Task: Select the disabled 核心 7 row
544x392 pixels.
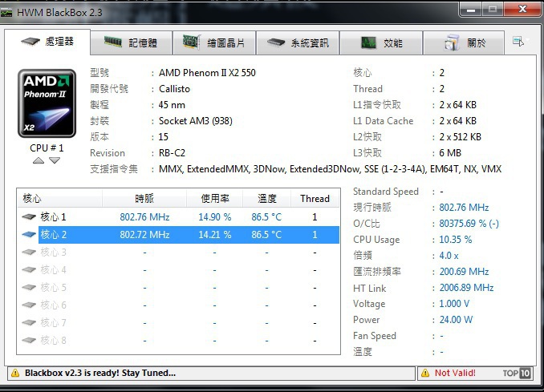Action: pyautogui.click(x=178, y=323)
